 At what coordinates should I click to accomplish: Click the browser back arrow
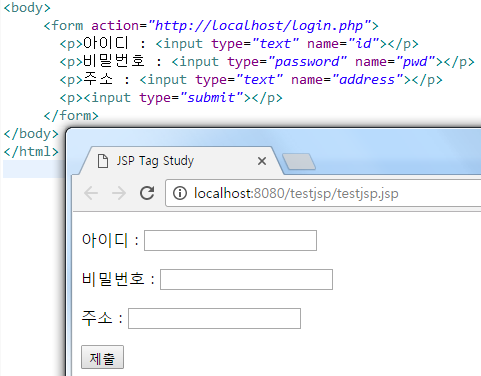click(x=91, y=193)
